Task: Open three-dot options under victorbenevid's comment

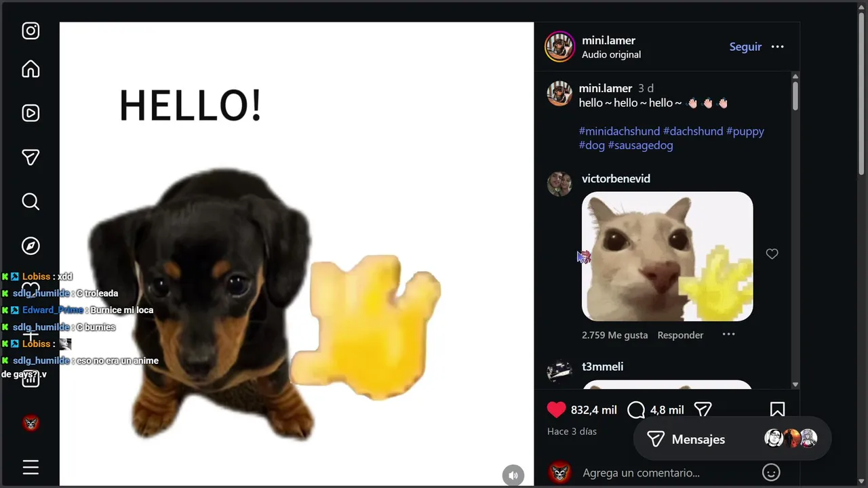Action: pyautogui.click(x=728, y=334)
